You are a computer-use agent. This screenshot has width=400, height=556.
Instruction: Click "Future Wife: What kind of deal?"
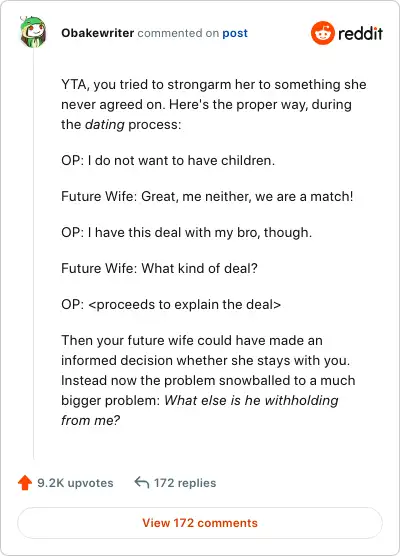click(x=159, y=268)
